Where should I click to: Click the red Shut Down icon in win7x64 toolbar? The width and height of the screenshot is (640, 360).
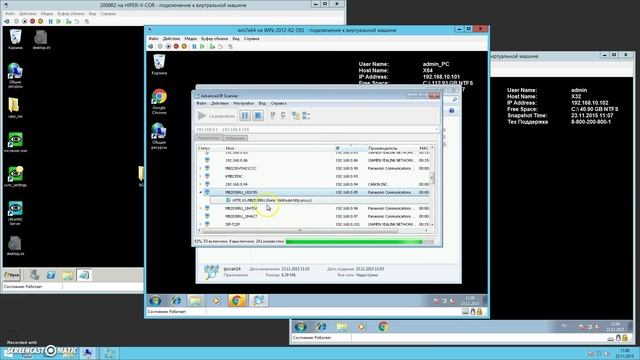tap(176, 47)
